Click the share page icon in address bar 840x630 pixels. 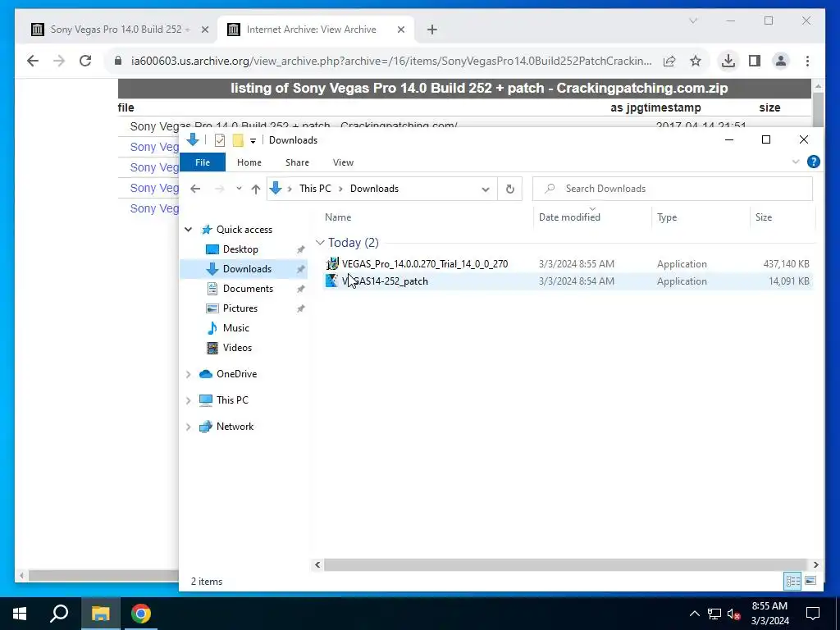point(669,61)
